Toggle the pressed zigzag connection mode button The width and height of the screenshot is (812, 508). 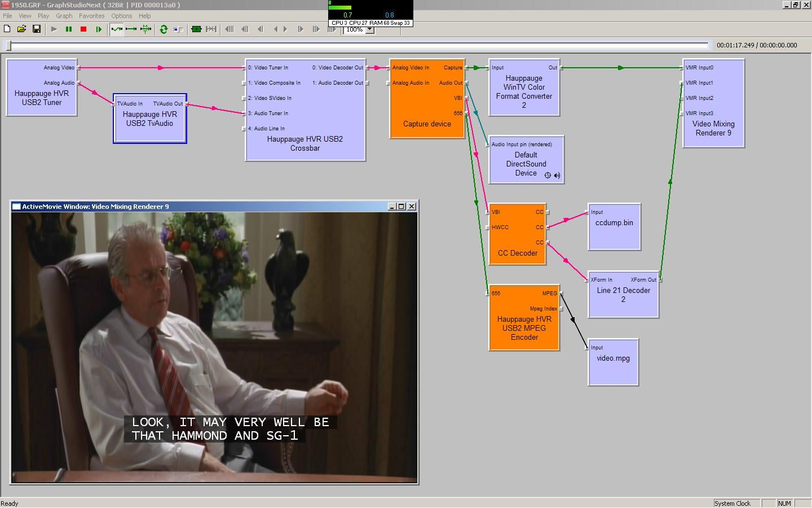(117, 29)
